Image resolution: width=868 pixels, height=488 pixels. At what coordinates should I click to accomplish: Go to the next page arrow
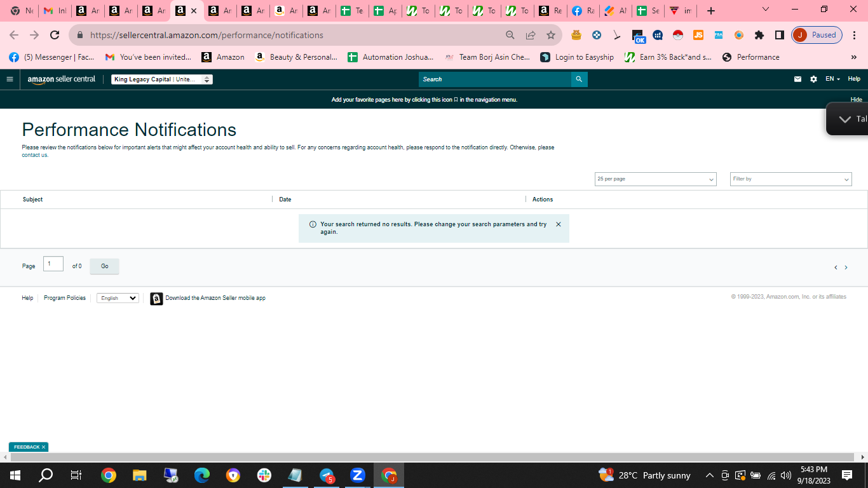pos(846,268)
